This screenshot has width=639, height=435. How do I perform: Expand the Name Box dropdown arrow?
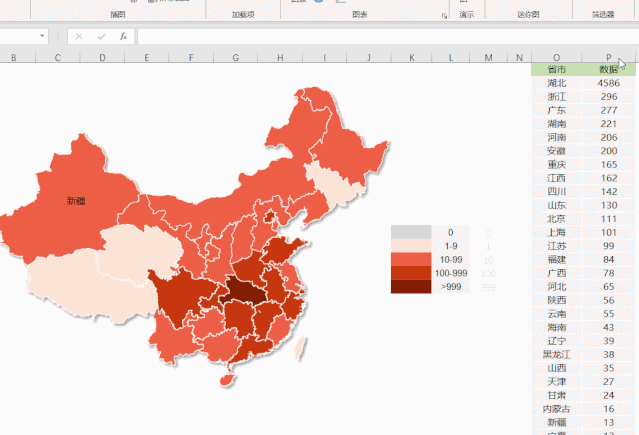pyautogui.click(x=42, y=36)
